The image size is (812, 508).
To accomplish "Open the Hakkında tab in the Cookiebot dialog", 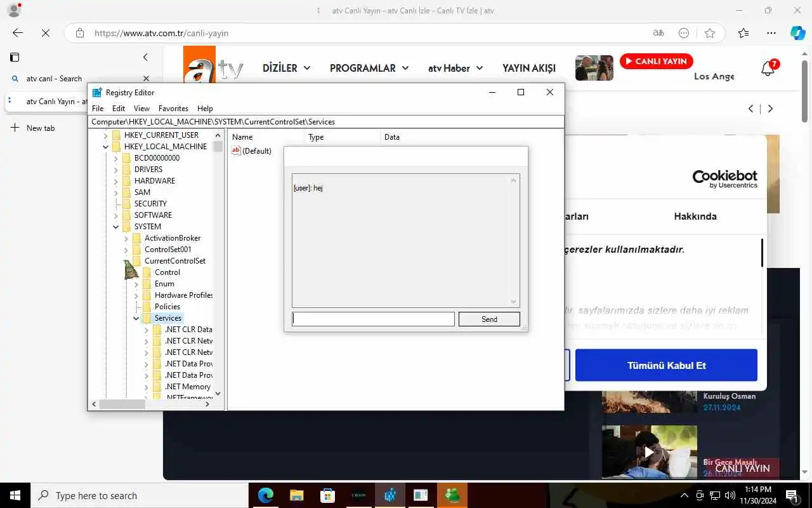I will click(x=695, y=217).
